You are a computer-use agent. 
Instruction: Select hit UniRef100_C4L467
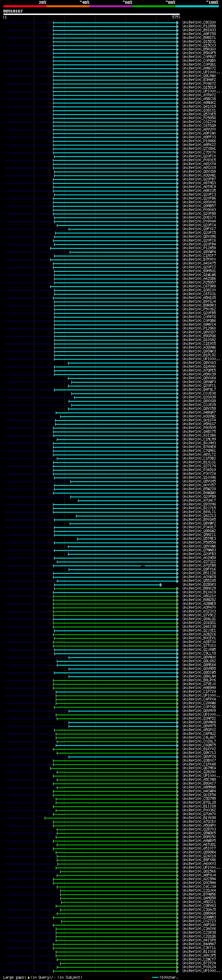tap(199, 737)
